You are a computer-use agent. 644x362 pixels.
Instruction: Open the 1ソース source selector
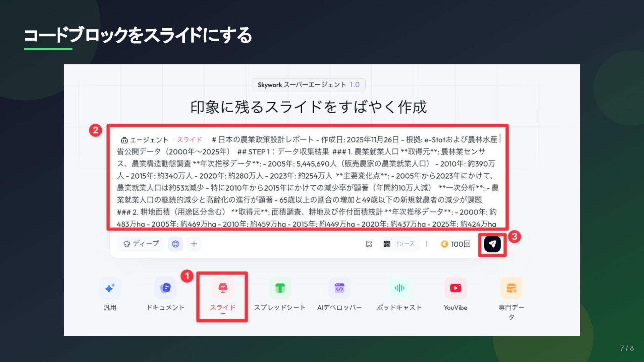399,244
